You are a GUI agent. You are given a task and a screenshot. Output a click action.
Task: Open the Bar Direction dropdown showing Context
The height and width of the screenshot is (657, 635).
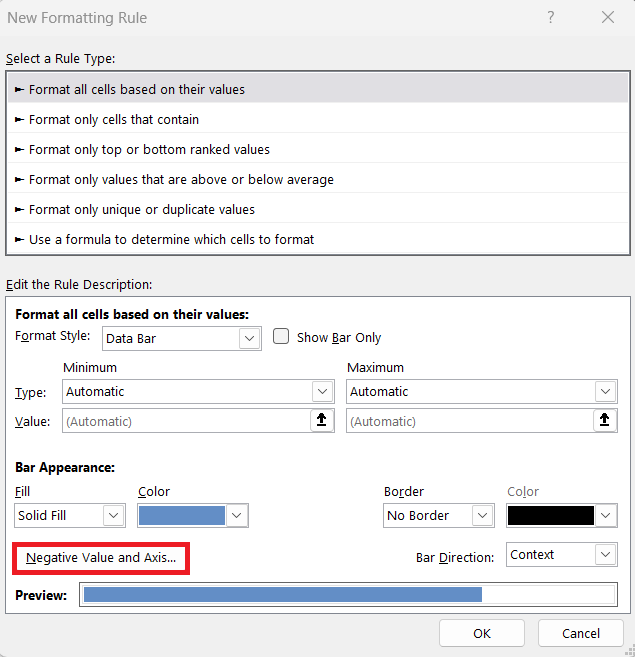[x=562, y=555]
